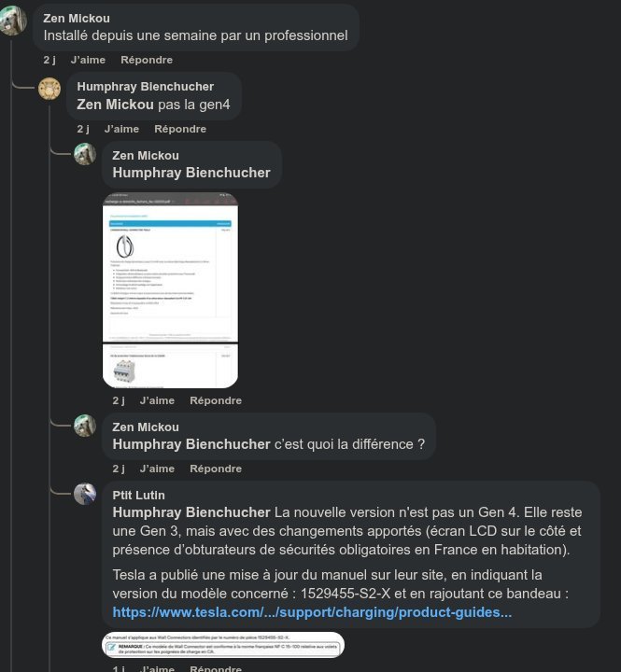The image size is (621, 672).
Task: Click the Humphray Bienchucher mention in Ptit Lutin's comment
Action: [191, 512]
